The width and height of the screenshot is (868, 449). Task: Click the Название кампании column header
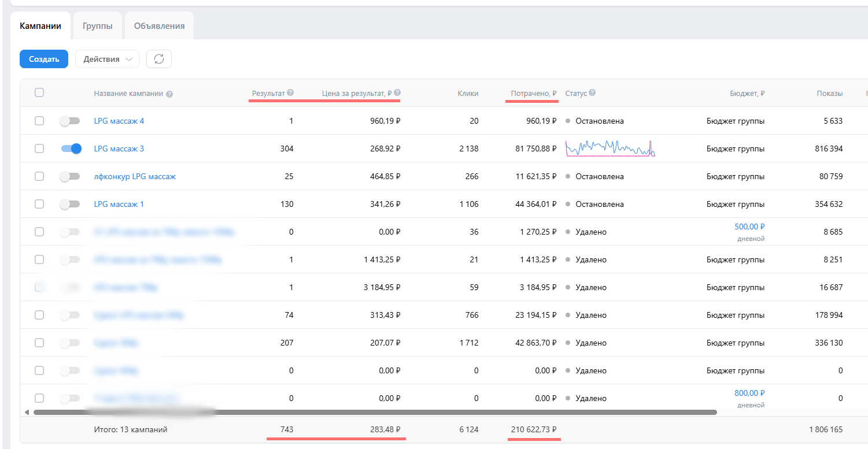click(128, 94)
